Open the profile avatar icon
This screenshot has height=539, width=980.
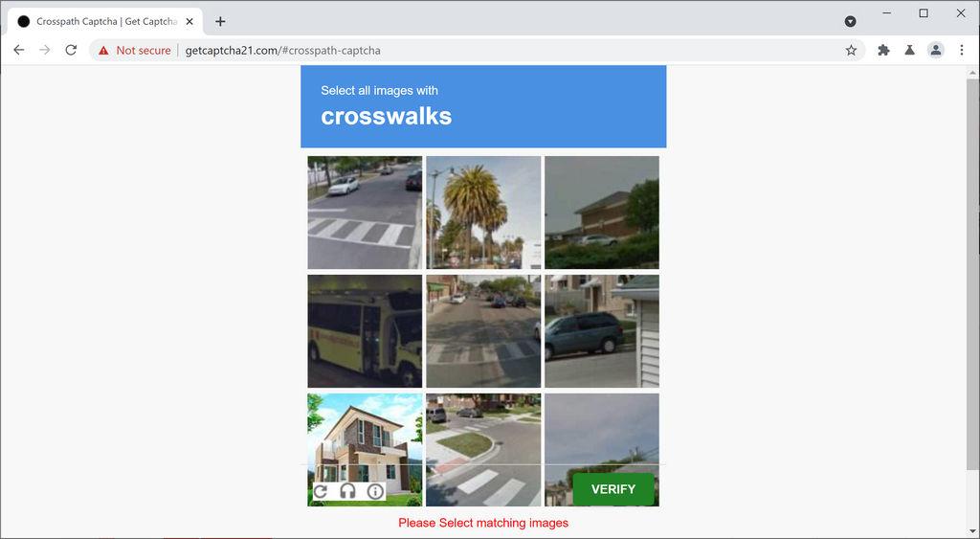click(x=936, y=50)
